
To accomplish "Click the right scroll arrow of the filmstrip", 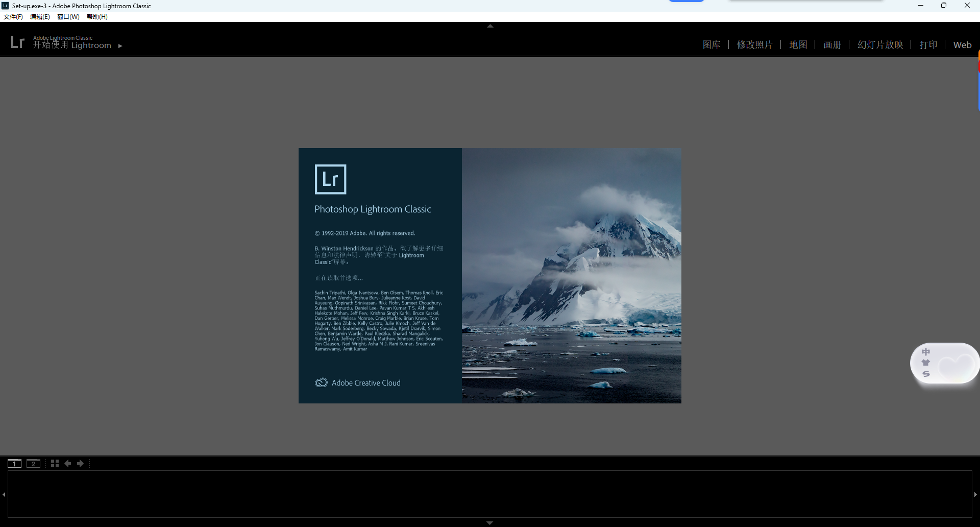I will [x=976, y=494].
